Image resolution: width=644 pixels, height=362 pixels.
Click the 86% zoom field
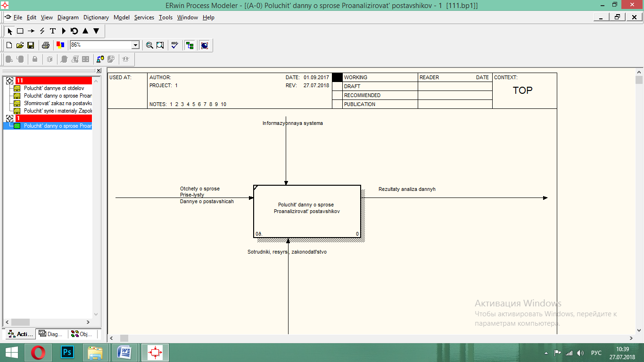[x=101, y=45]
